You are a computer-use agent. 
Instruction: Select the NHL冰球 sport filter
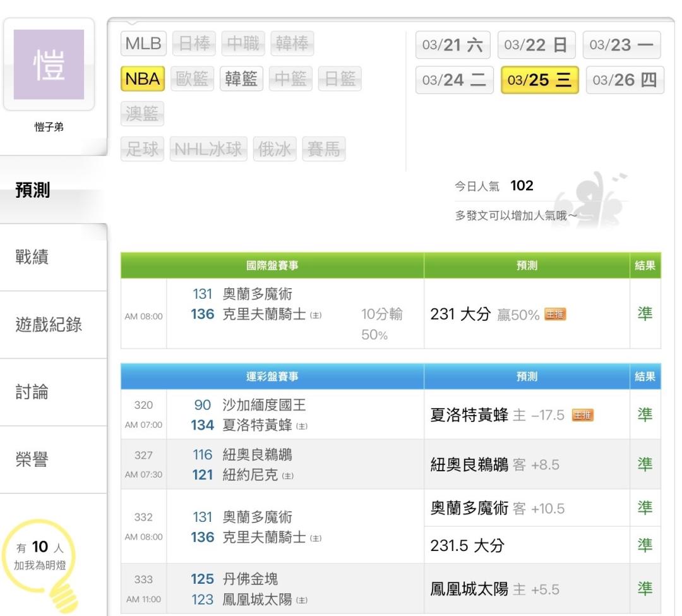[x=208, y=149]
